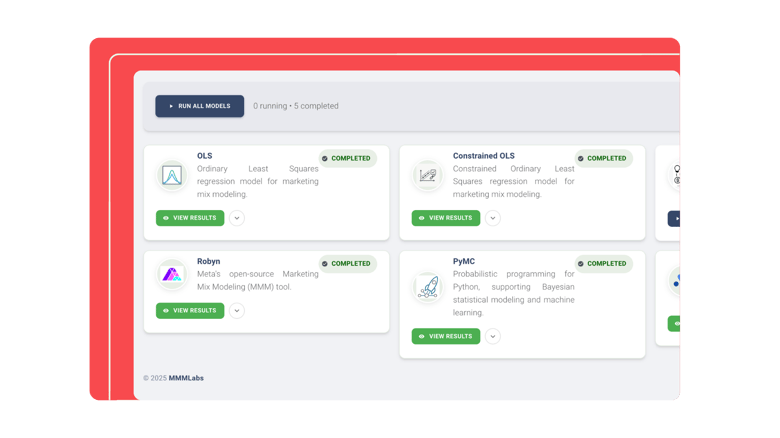Expand the Robyn card options chevron
The width and height of the screenshot is (780, 438).
point(237,311)
